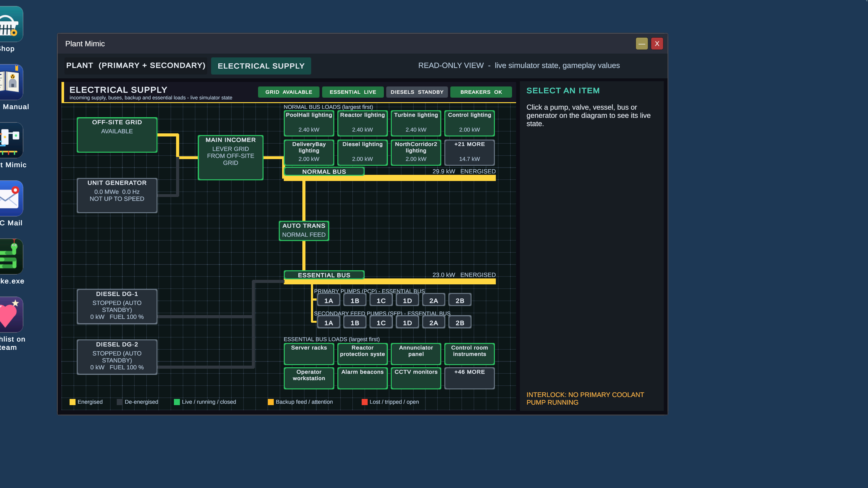Select the Main Incomer block
Screen dimensions: 868x488
tap(230, 158)
